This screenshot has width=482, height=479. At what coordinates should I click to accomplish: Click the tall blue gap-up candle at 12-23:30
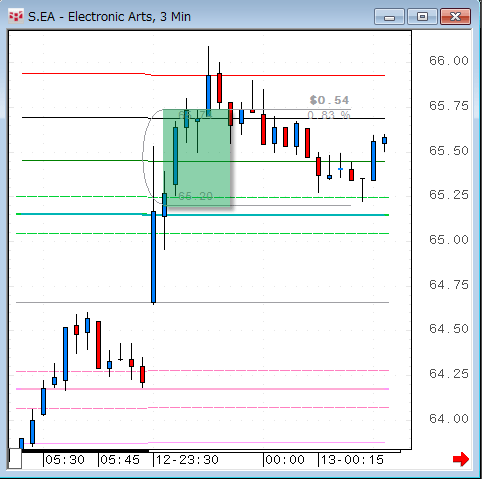[x=153, y=257]
